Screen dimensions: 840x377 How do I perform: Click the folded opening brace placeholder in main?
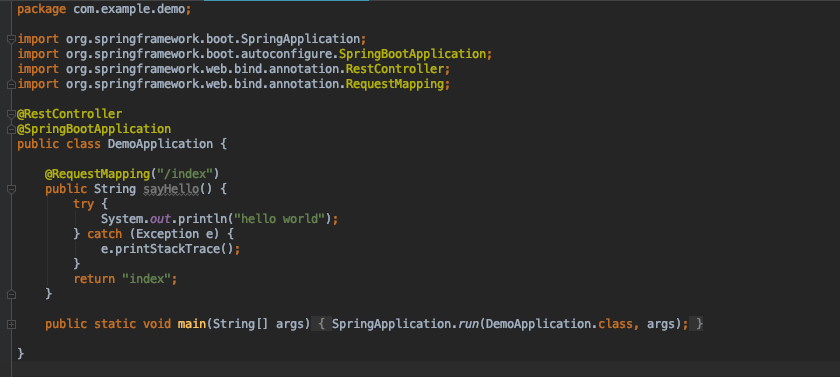tap(321, 324)
